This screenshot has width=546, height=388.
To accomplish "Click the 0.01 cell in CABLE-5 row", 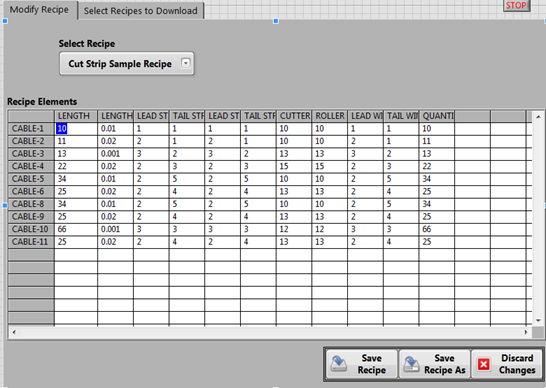I will 116,179.
